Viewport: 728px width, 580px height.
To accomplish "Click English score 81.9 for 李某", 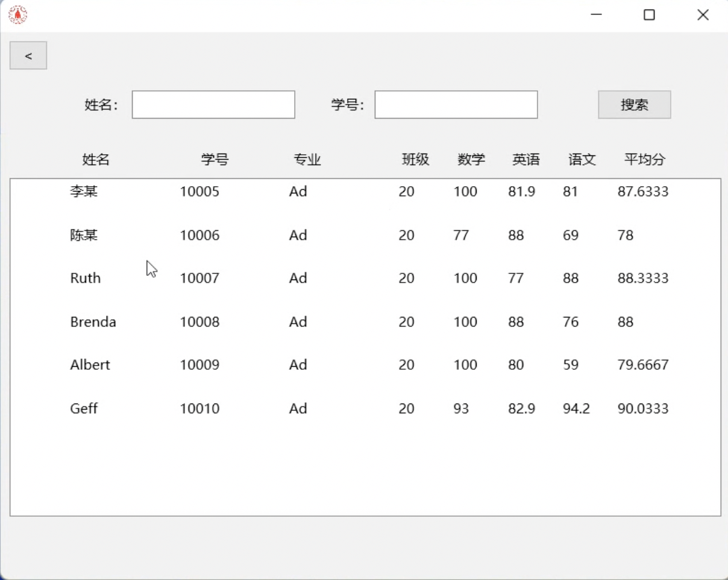I will tap(521, 192).
